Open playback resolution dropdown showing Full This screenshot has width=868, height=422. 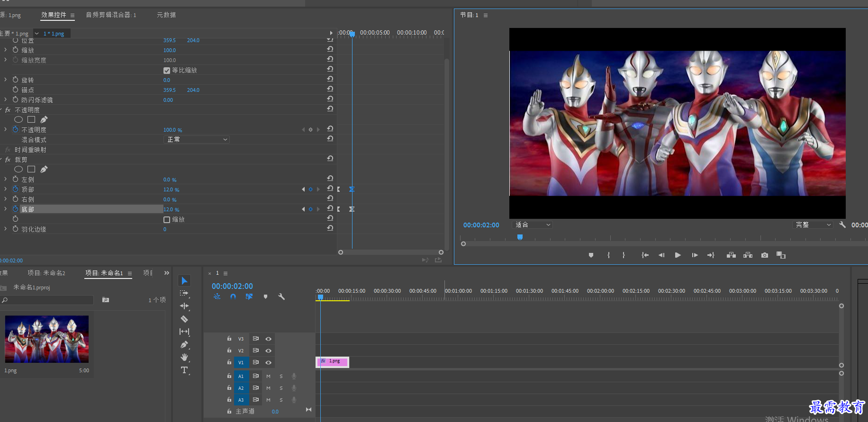click(x=813, y=224)
